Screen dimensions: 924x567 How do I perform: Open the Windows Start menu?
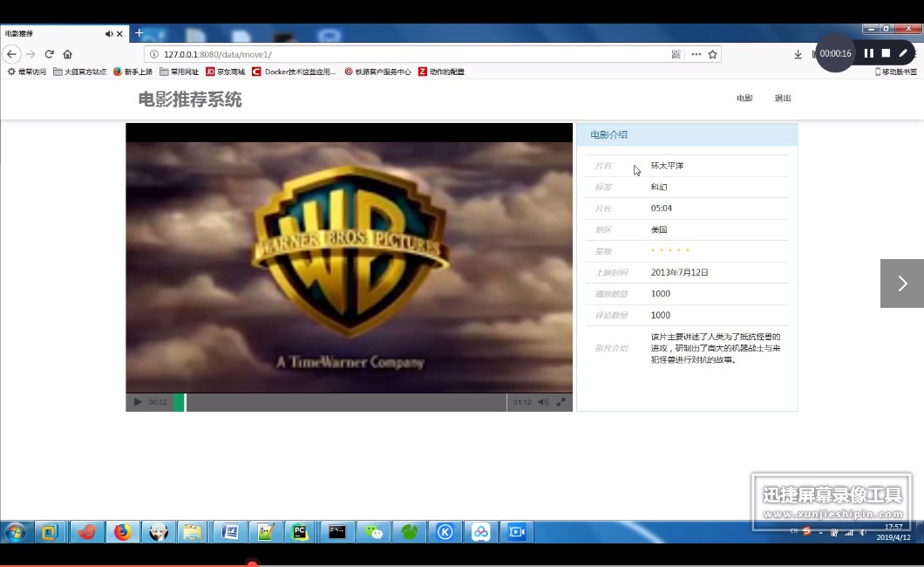[x=16, y=532]
